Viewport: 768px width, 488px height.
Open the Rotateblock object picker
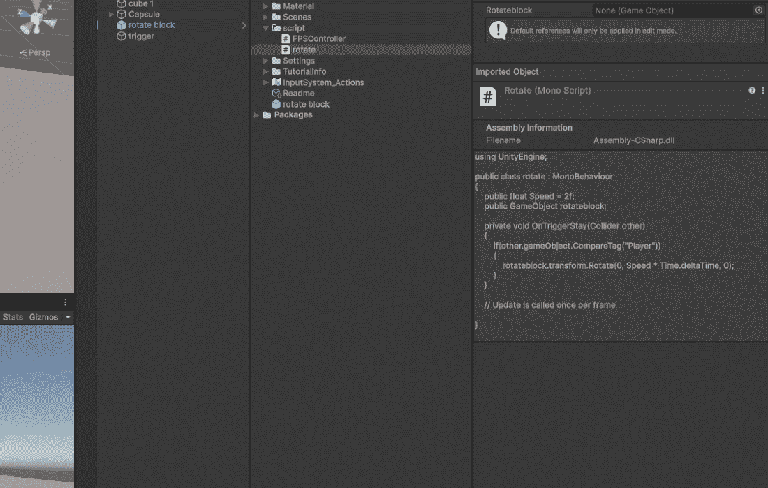pos(758,10)
